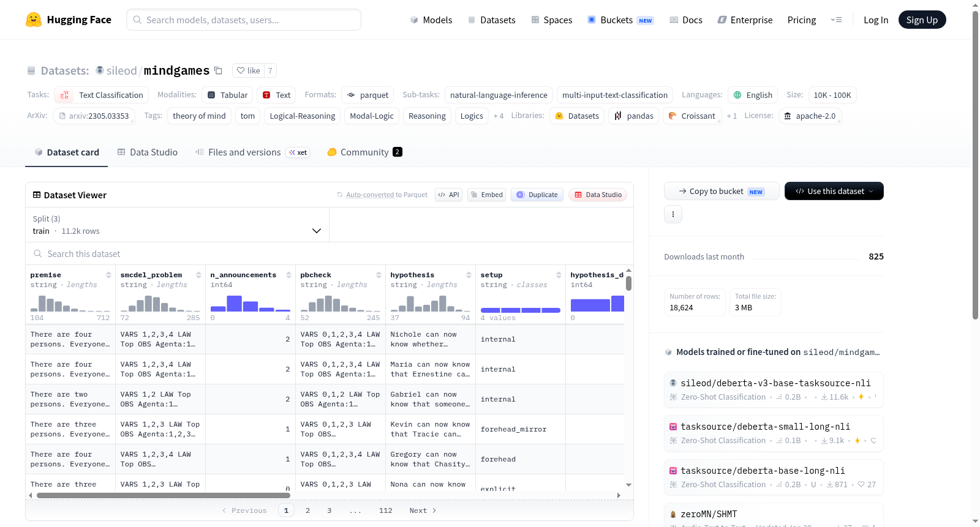Open the sileod author profile link

tap(121, 70)
